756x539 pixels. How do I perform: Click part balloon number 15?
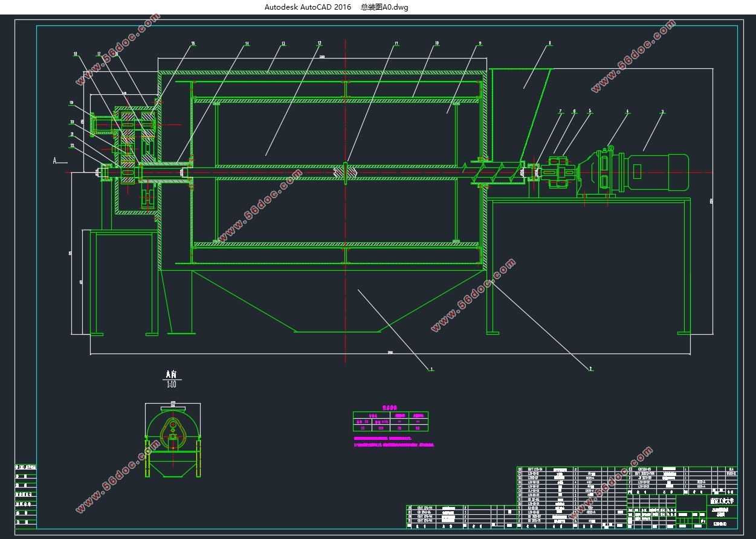[x=193, y=44]
